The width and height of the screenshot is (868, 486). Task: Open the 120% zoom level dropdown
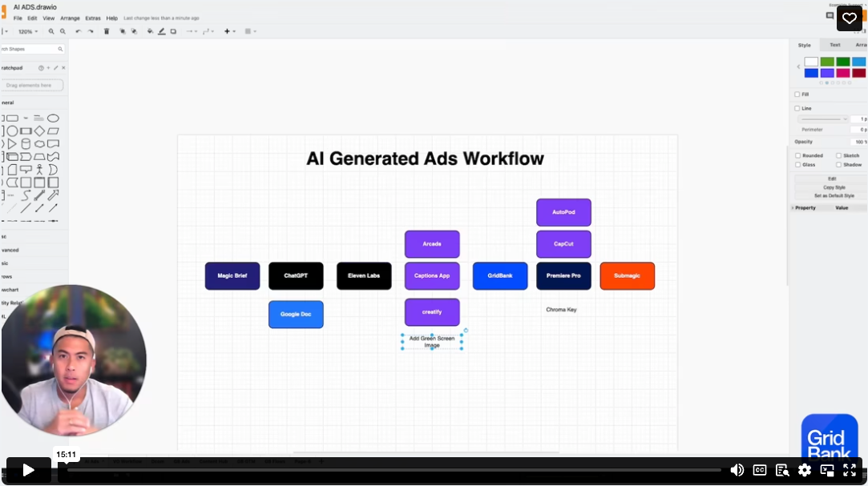click(x=27, y=31)
